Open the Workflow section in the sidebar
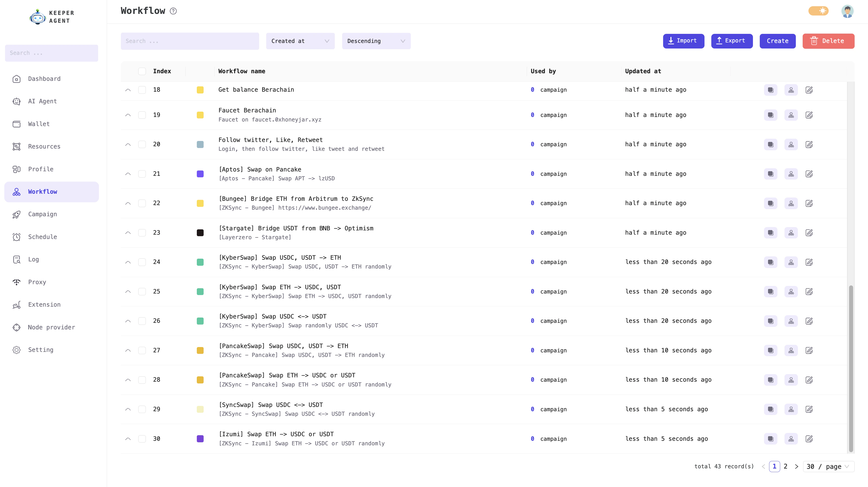 click(x=42, y=191)
